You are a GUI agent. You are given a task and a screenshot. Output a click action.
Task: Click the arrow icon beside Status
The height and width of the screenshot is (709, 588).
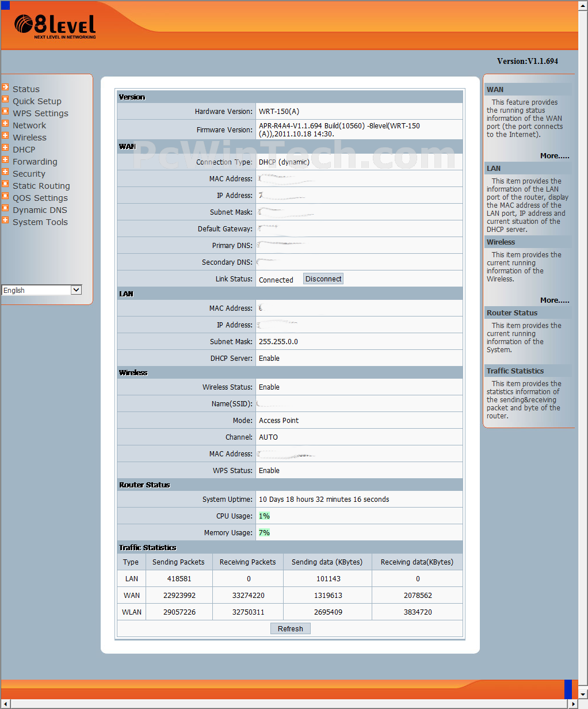pyautogui.click(x=5, y=87)
